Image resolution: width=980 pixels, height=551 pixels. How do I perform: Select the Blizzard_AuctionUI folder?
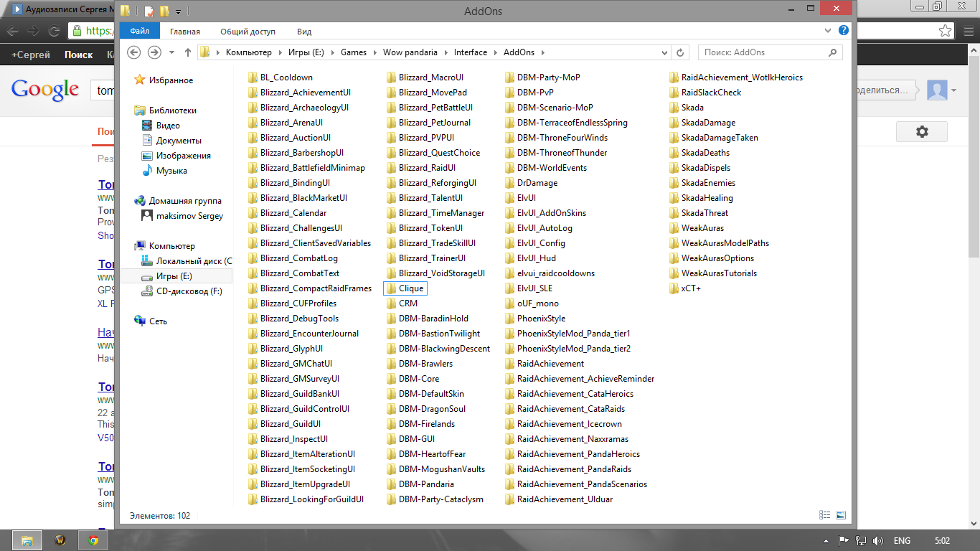coord(296,138)
